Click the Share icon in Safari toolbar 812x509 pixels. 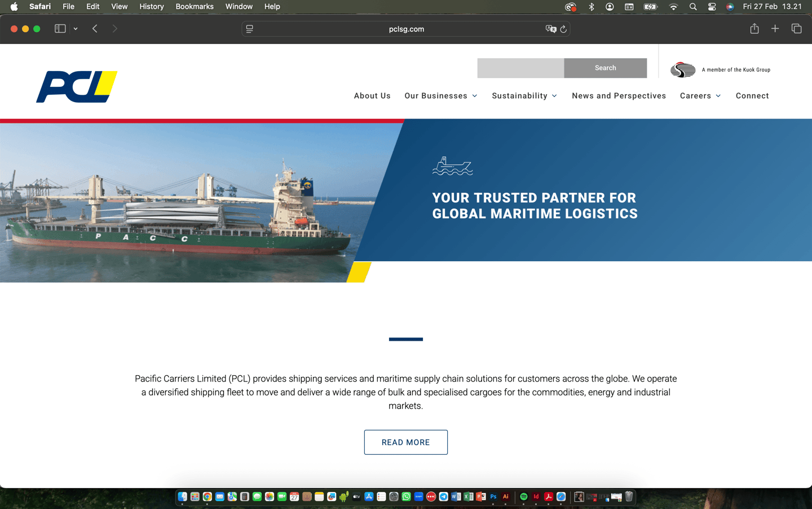tap(754, 29)
